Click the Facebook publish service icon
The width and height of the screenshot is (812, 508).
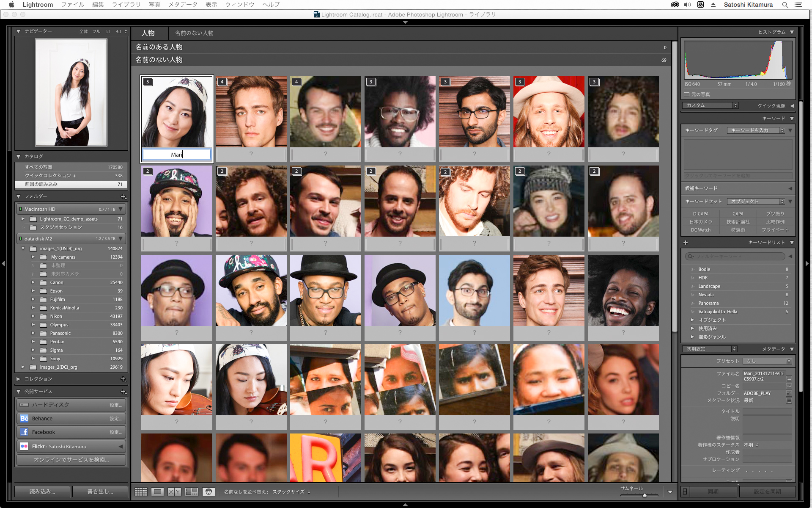pyautogui.click(x=24, y=432)
